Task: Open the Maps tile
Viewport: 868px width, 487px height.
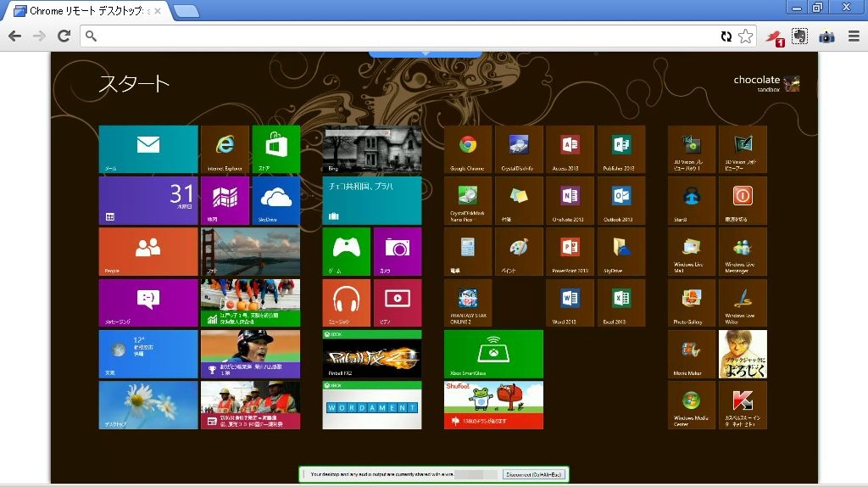Action: [225, 200]
